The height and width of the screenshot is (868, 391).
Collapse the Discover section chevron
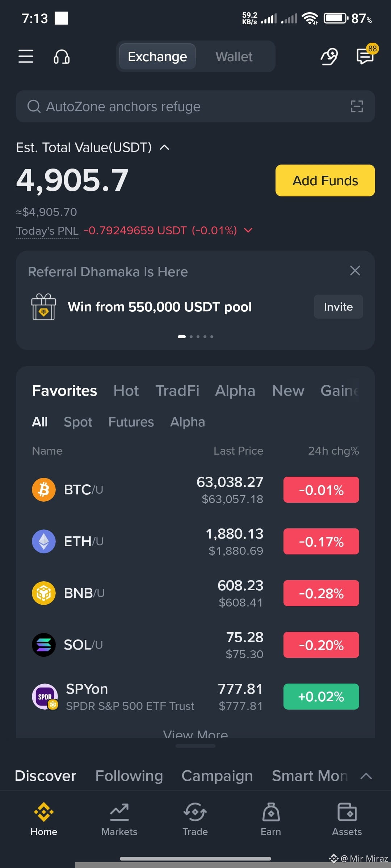point(366,776)
